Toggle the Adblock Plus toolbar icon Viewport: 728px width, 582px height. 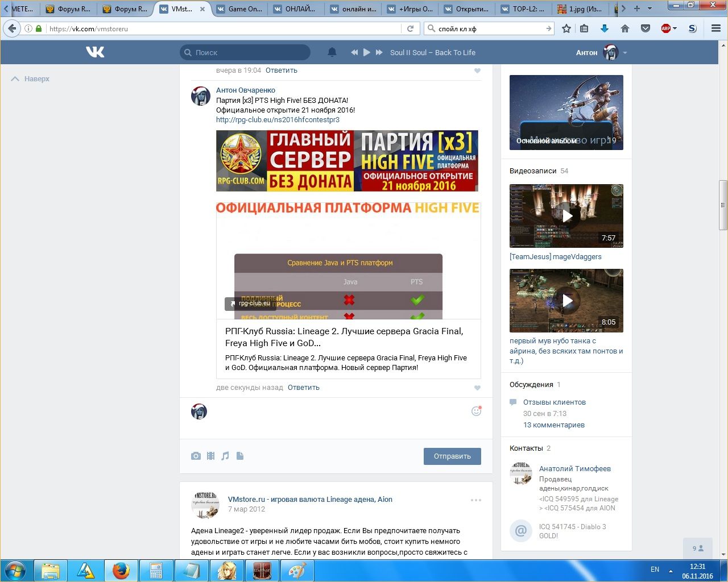point(667,28)
